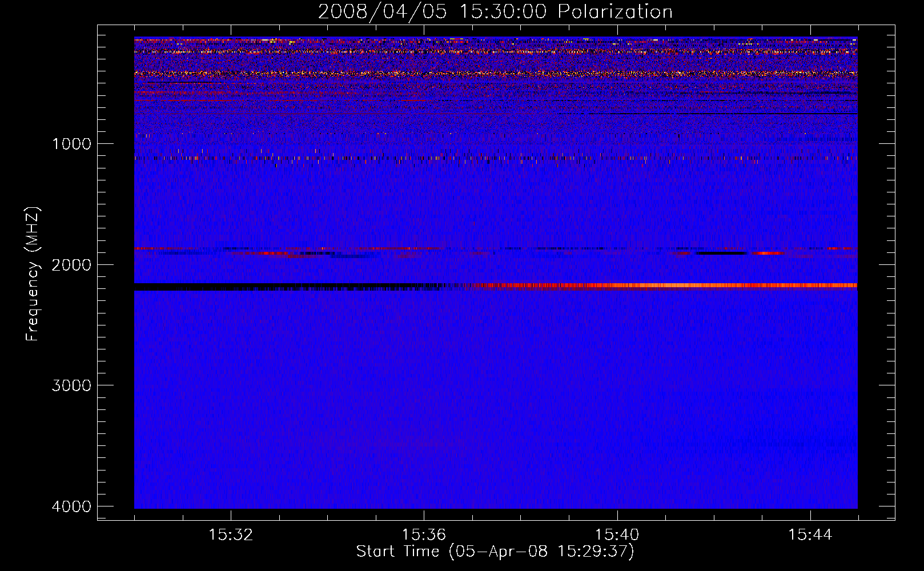Select the dotted interference line above 1100 MHz

pyautogui.click(x=495, y=158)
